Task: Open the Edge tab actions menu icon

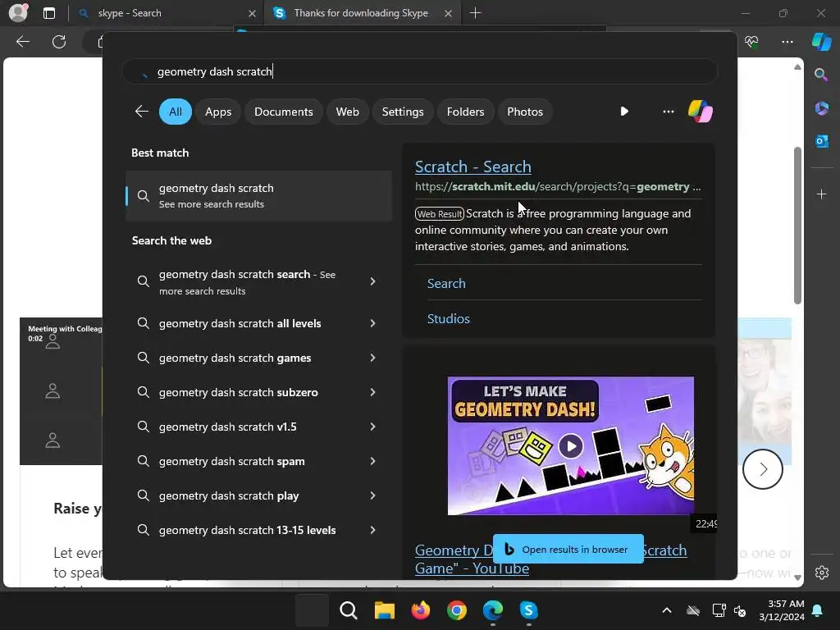Action: 48,13
